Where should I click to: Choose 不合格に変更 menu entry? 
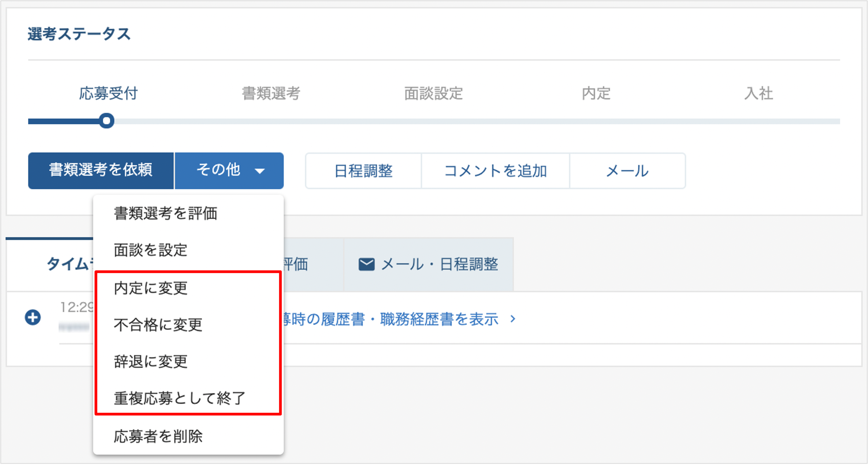pyautogui.click(x=188, y=325)
